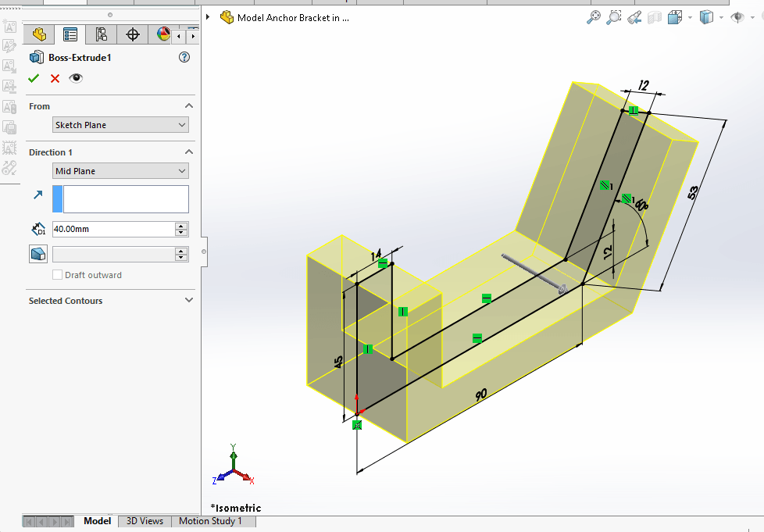Select the Zoom to Area tool
The height and width of the screenshot is (532, 764).
[614, 16]
